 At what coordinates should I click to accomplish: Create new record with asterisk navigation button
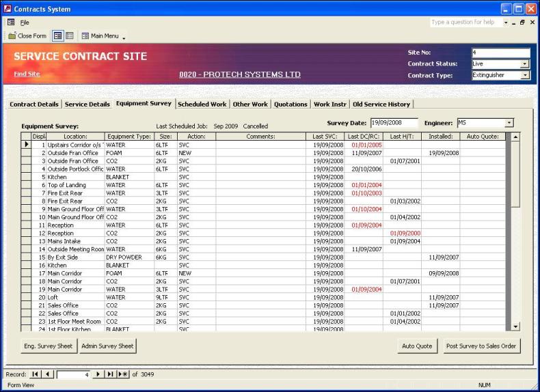pos(123,374)
